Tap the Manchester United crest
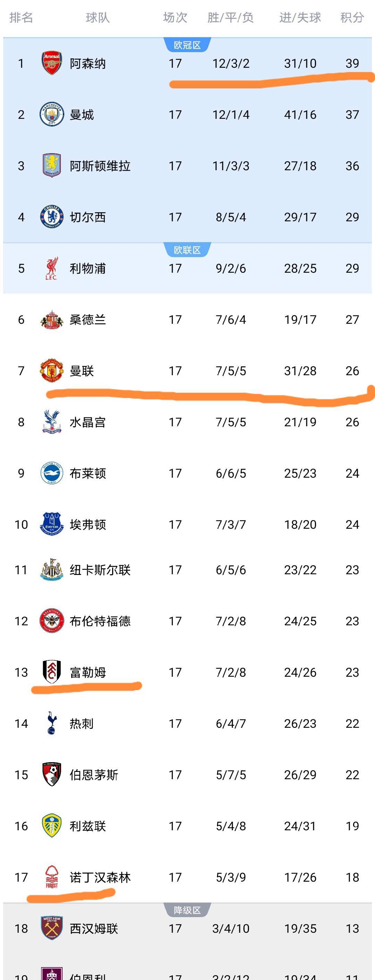The height and width of the screenshot is (980, 375). click(51, 371)
